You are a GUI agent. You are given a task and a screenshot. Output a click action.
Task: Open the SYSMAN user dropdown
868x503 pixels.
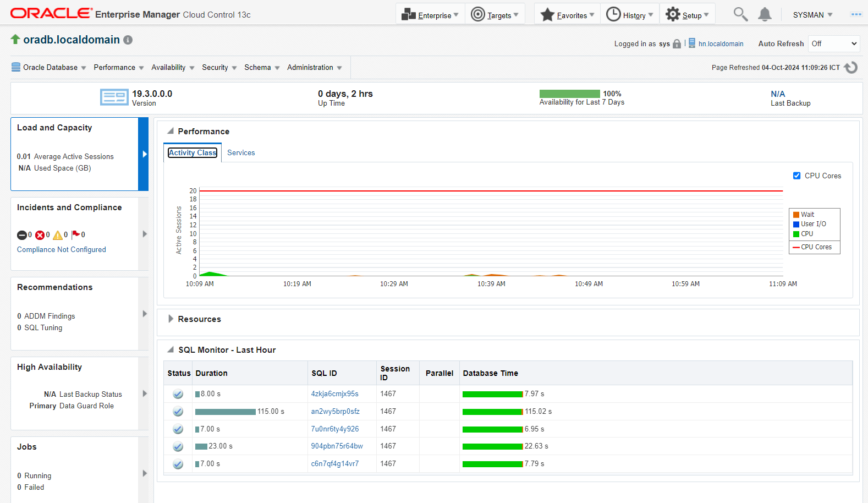click(812, 15)
